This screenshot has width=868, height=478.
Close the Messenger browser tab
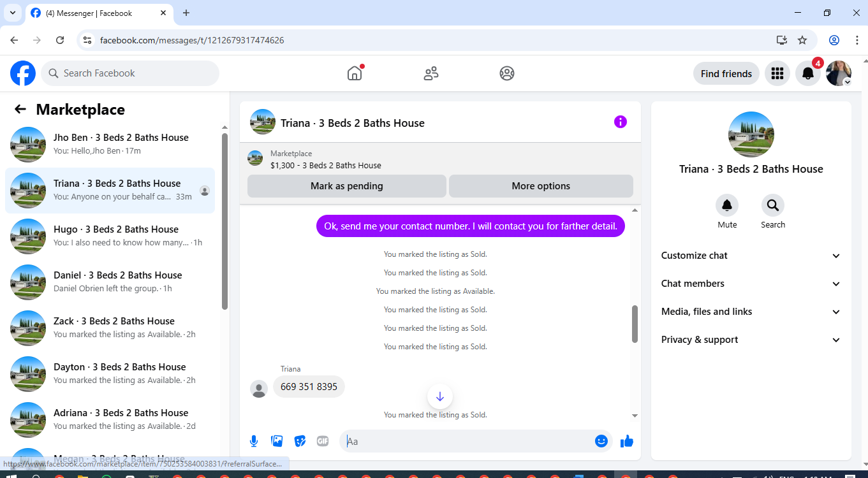pyautogui.click(x=163, y=13)
